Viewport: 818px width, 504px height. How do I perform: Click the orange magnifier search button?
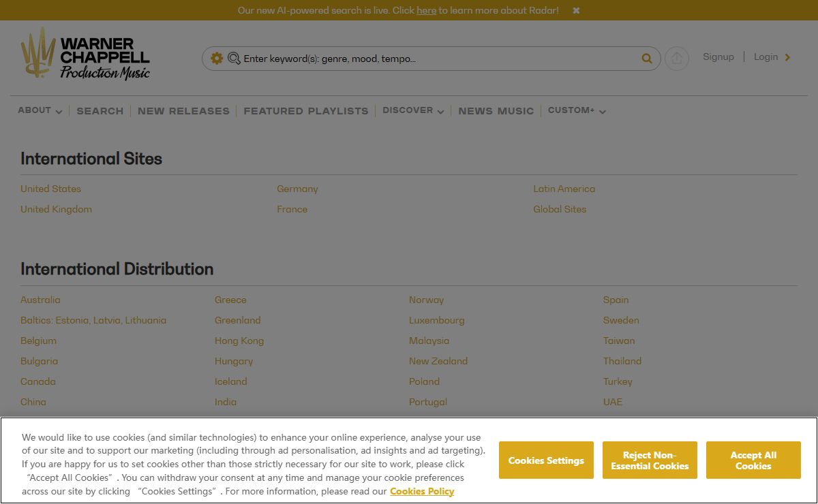(647, 59)
